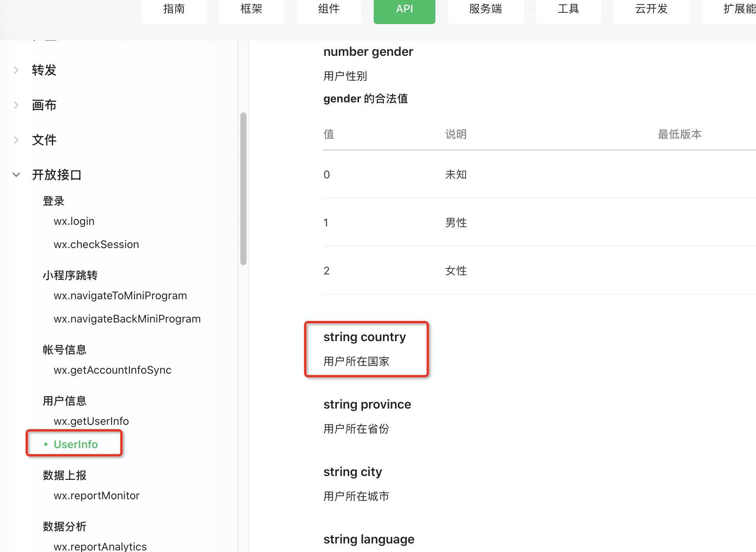This screenshot has height=552, width=756.
Task: Open the 工具 tab
Action: [568, 9]
